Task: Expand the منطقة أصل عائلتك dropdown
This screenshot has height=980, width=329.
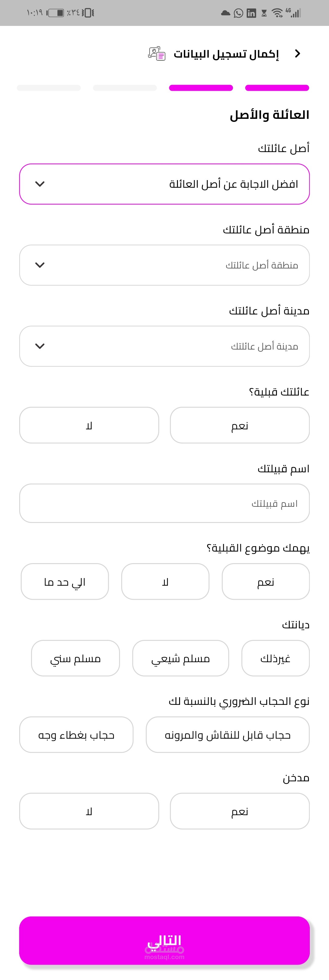Action: [164, 265]
